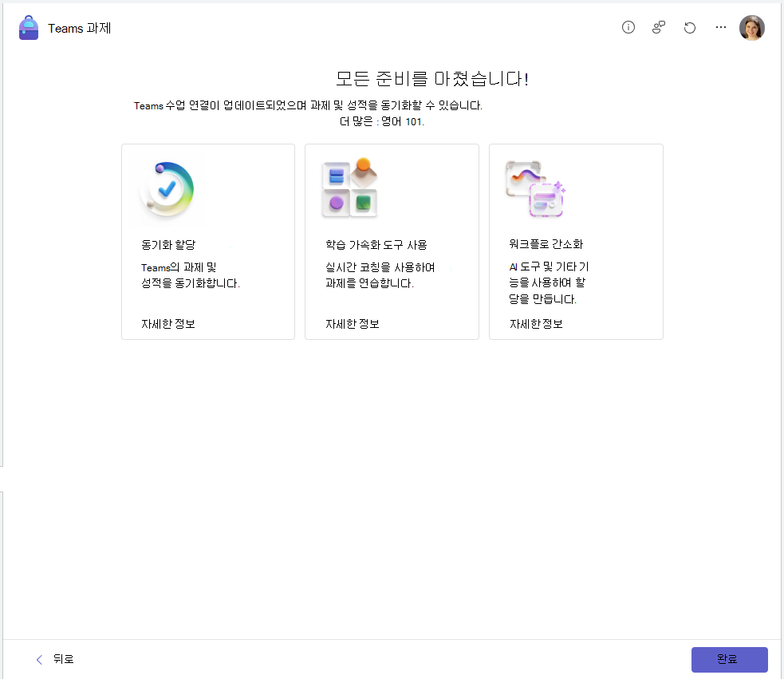Viewport: 784px width, 679px height.
Task: Open the user profile avatar photo
Action: (x=751, y=27)
